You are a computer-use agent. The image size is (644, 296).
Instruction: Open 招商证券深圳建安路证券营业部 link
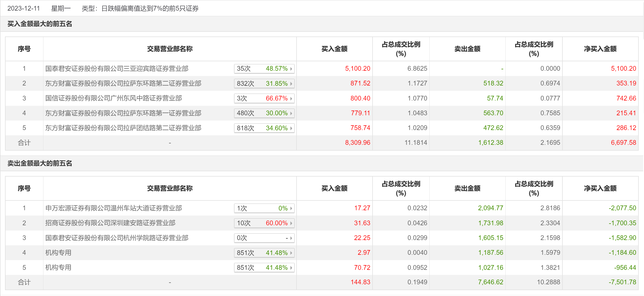click(x=110, y=223)
